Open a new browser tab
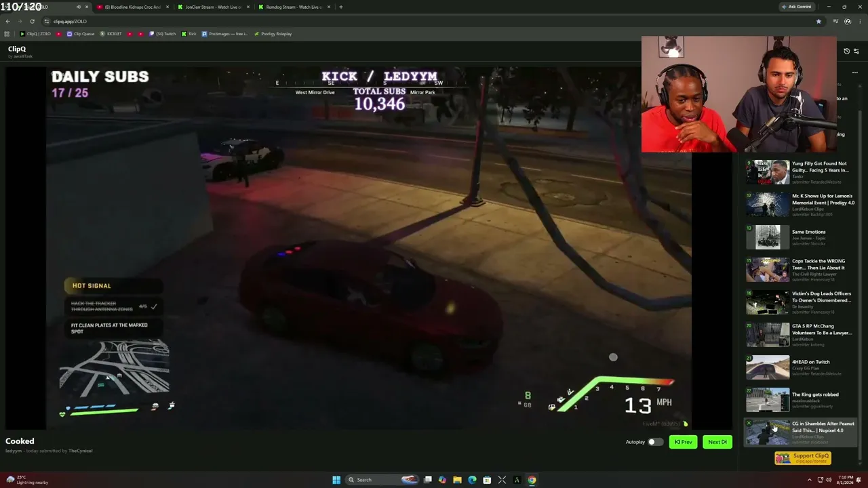This screenshot has height=488, width=868. [340, 7]
